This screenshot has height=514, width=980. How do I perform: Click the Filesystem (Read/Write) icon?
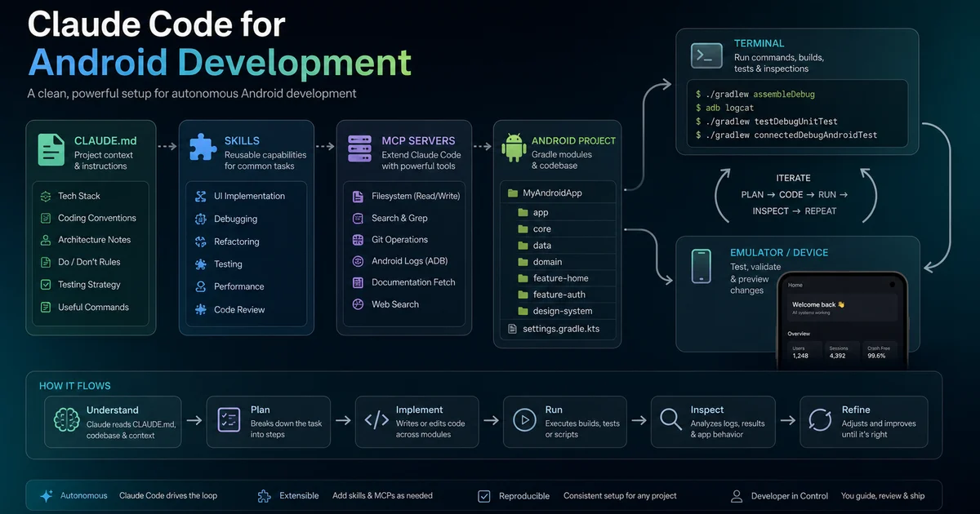click(357, 197)
